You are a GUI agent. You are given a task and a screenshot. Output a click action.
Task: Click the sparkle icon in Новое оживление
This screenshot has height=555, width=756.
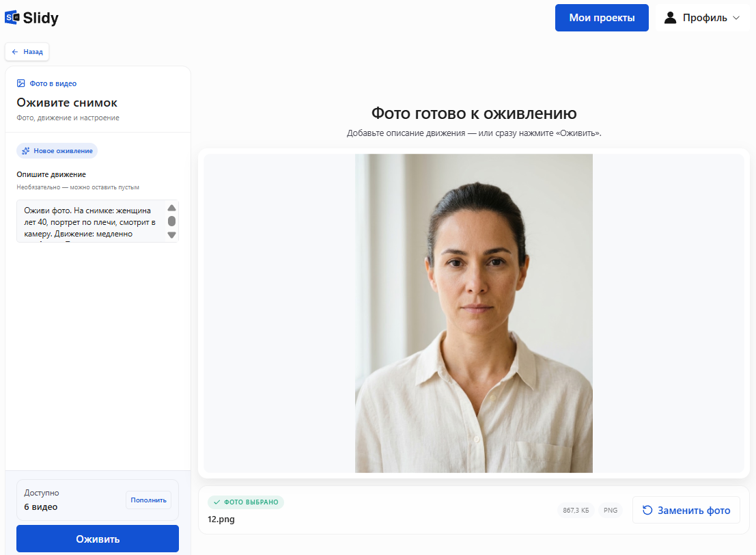25,150
